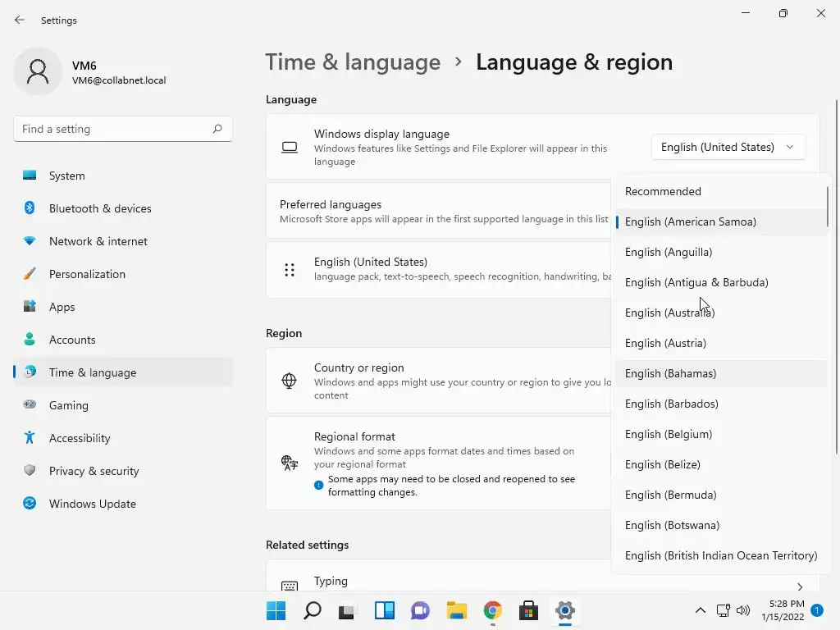840x630 pixels.
Task: Launch Google Chrome from taskbar
Action: 492,610
